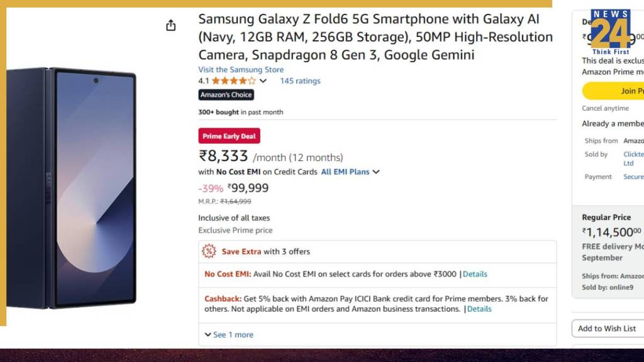
Task: Click the Amazon's Choice badge
Action: point(226,95)
